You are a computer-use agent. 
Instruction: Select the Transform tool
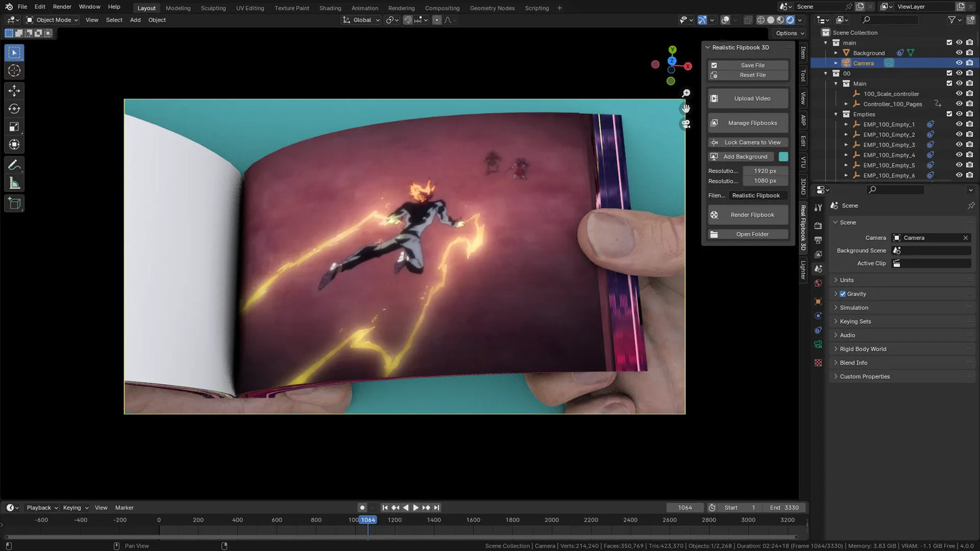click(x=14, y=144)
